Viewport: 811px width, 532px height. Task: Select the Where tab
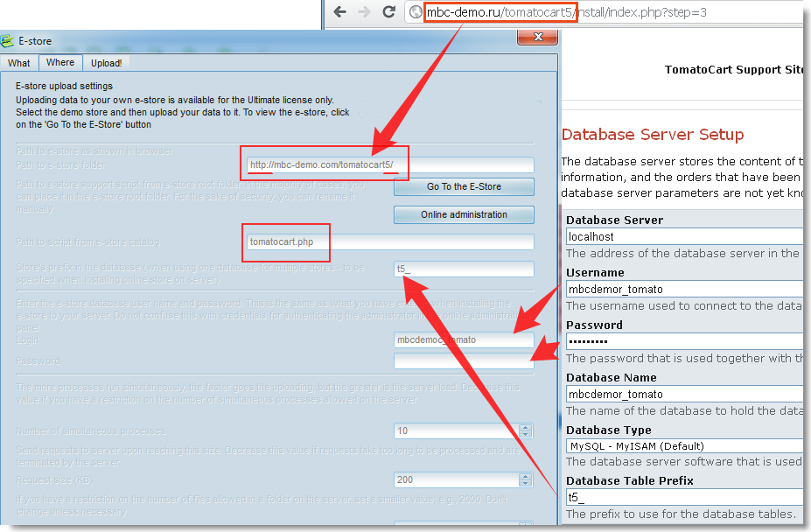click(x=60, y=63)
